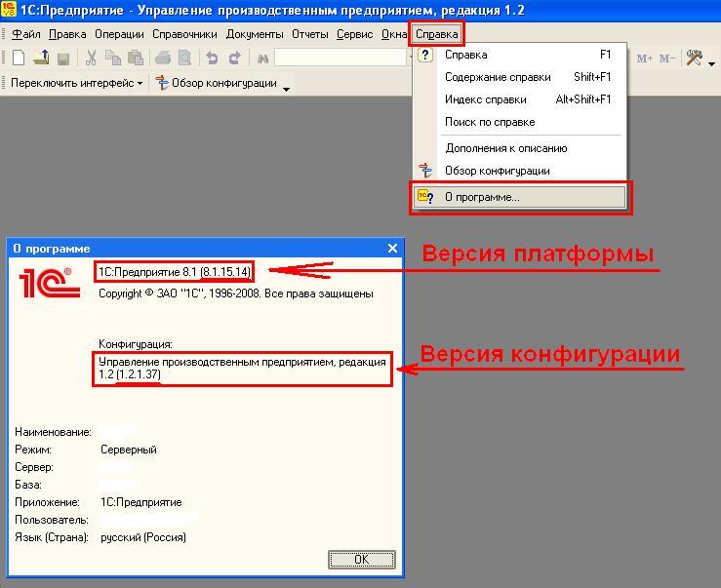Screen dimensions: 721x588
Task: Click the Paste clipboard icon
Action: [136, 58]
